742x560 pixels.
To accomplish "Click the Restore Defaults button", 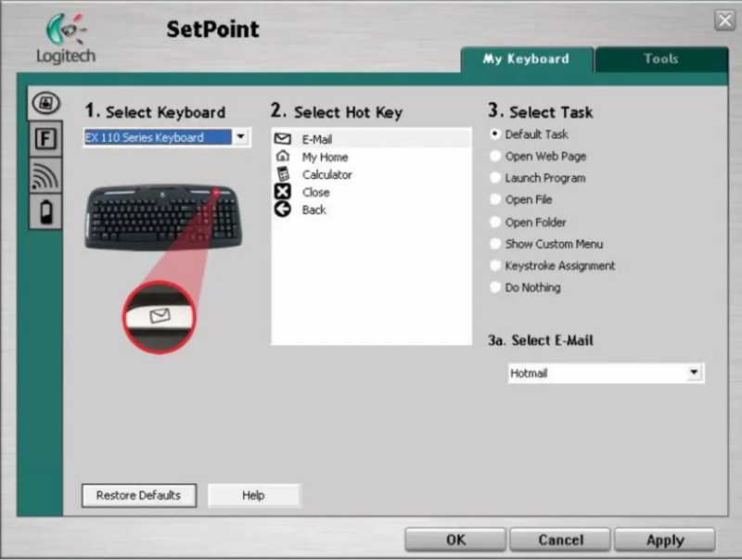I will pos(139,495).
